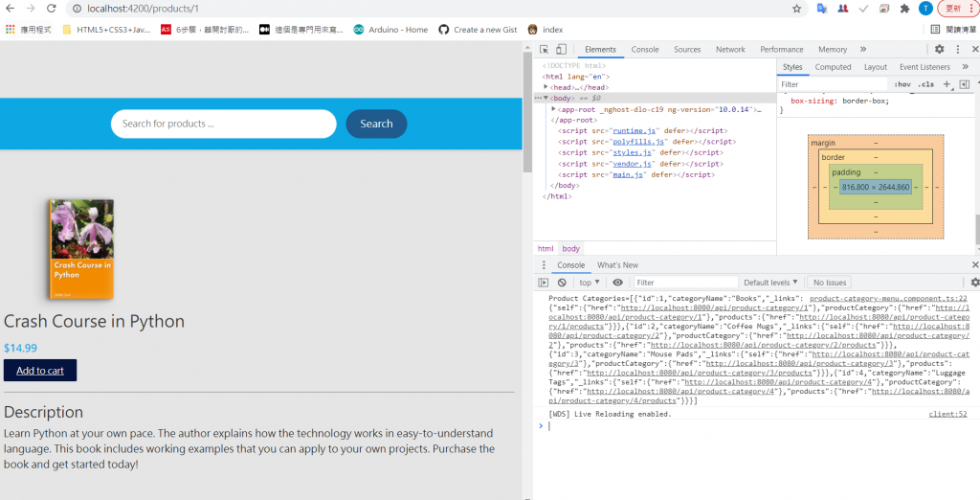Bookmark this page with the star icon
The width and height of the screenshot is (980, 500).
tap(796, 9)
